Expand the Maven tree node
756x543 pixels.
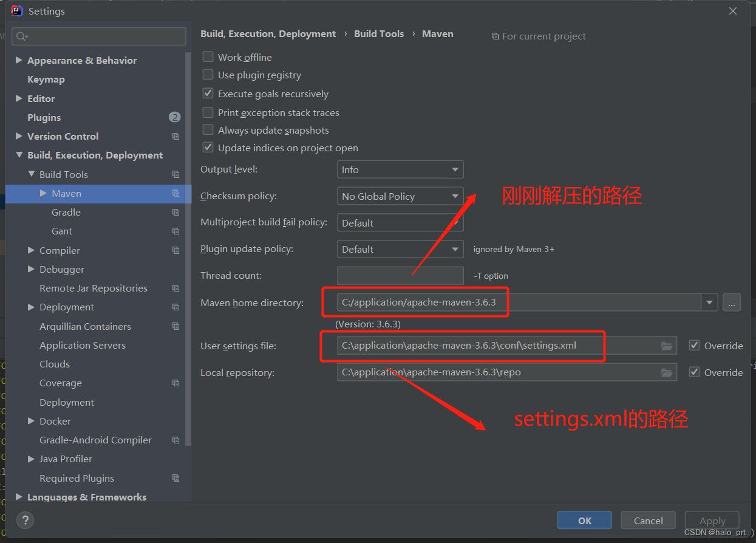(x=43, y=193)
